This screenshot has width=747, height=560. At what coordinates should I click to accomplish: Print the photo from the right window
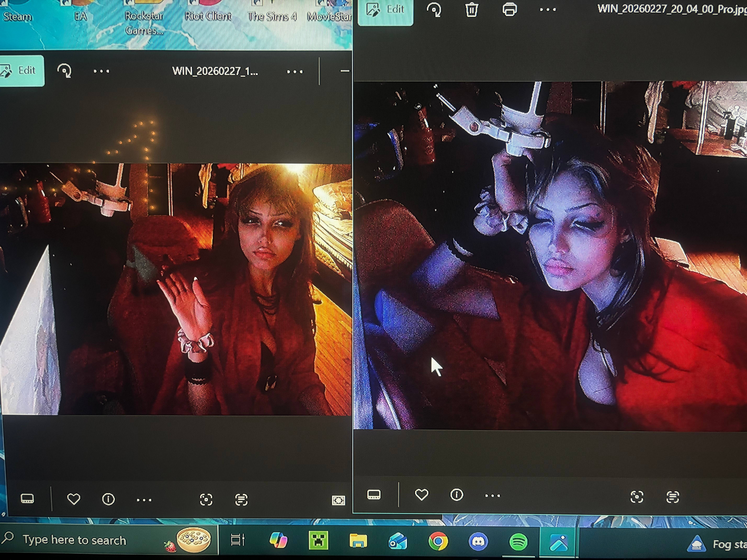coord(510,9)
